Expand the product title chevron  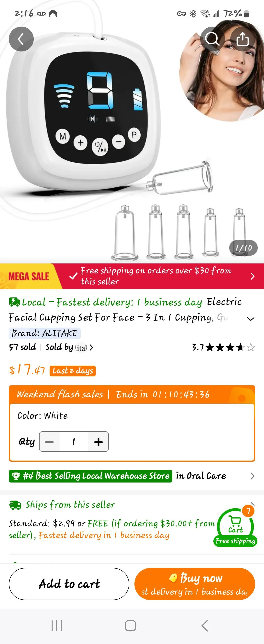tap(251, 319)
